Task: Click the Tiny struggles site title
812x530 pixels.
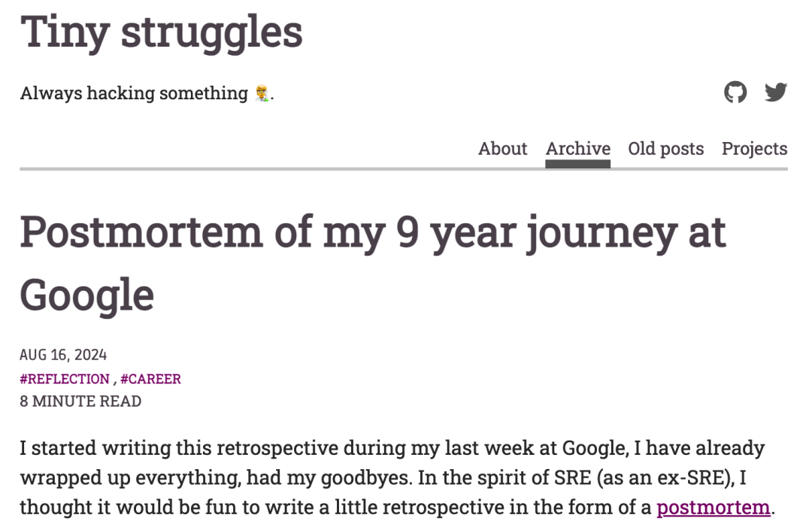Action: coord(161,32)
